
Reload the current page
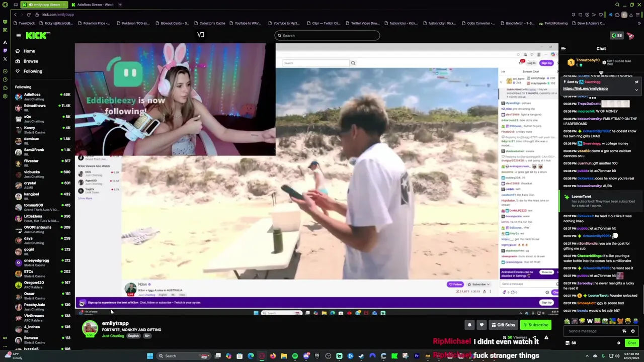click(29, 15)
